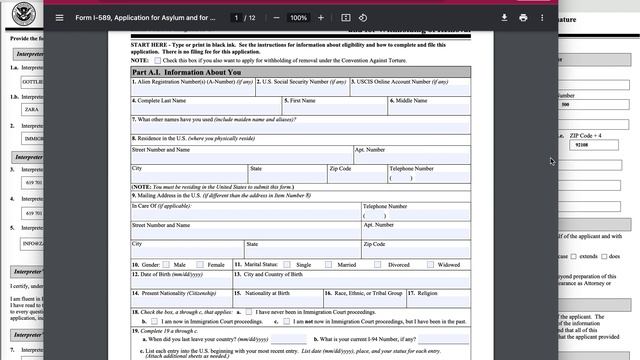Click the residence State field
The width and height of the screenshot is (640, 360).
point(287,177)
